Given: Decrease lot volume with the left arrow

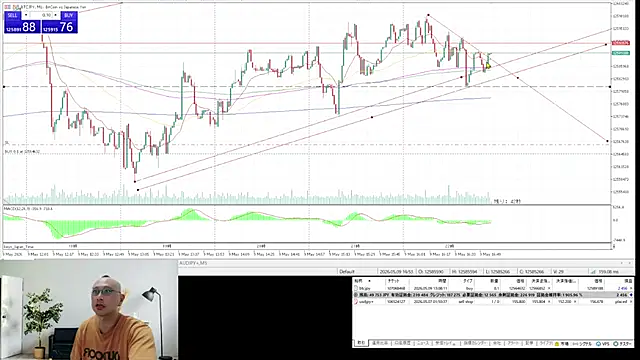Looking at the screenshot, I should [26, 15].
